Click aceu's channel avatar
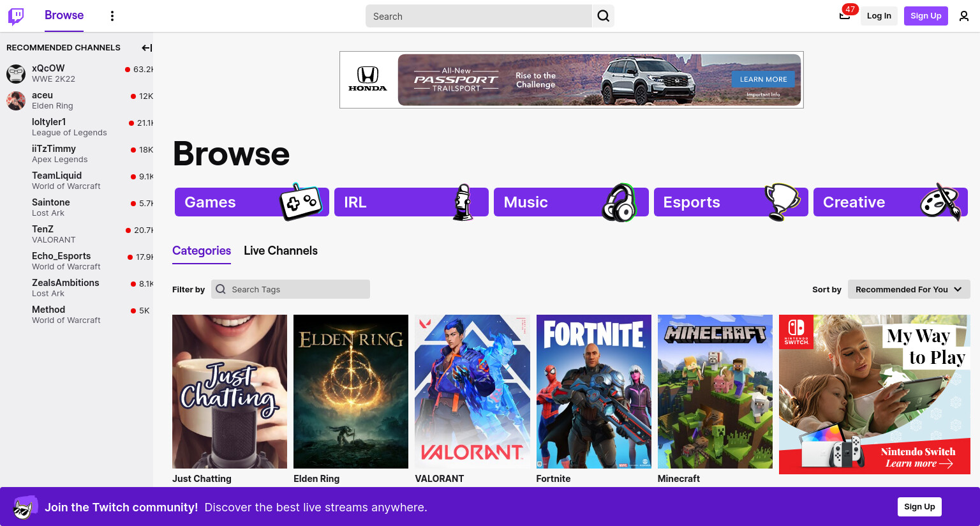Image resolution: width=980 pixels, height=526 pixels. (x=16, y=100)
